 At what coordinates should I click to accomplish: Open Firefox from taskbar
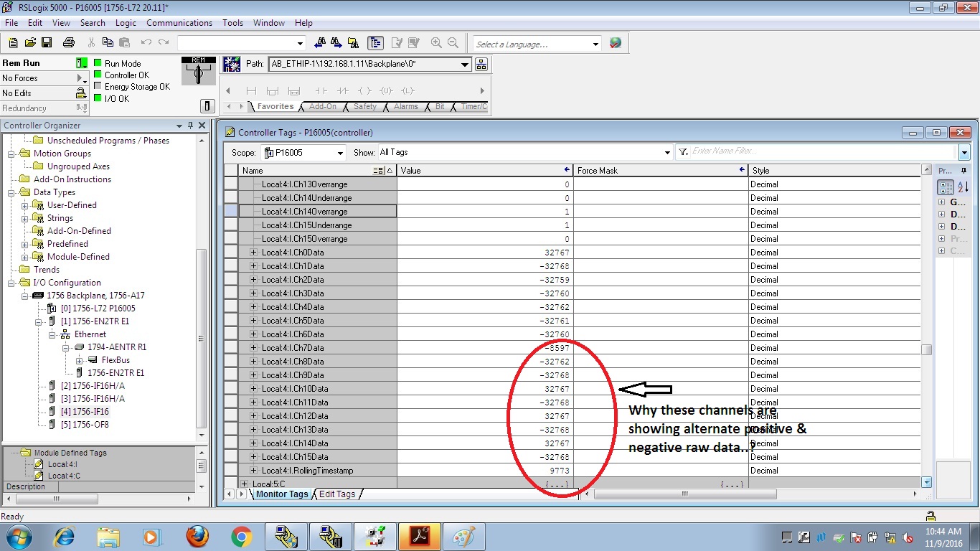coord(197,537)
